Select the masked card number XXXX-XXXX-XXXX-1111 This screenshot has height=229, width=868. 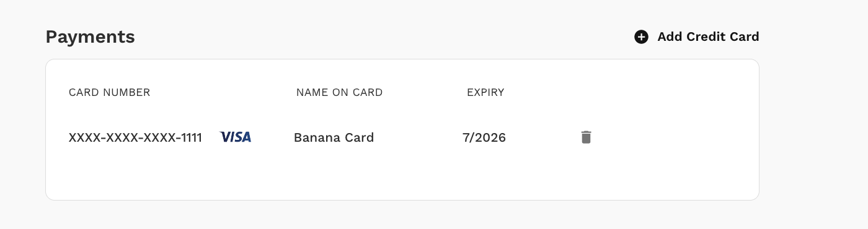[135, 137]
